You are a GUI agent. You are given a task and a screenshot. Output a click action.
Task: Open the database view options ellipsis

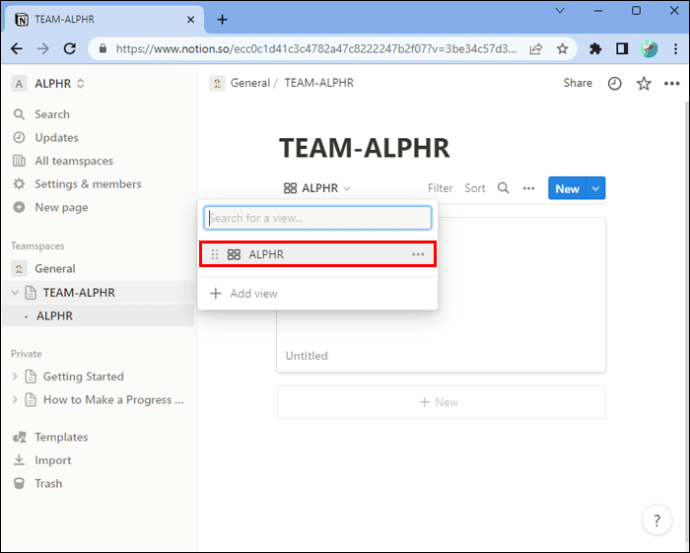tap(529, 188)
